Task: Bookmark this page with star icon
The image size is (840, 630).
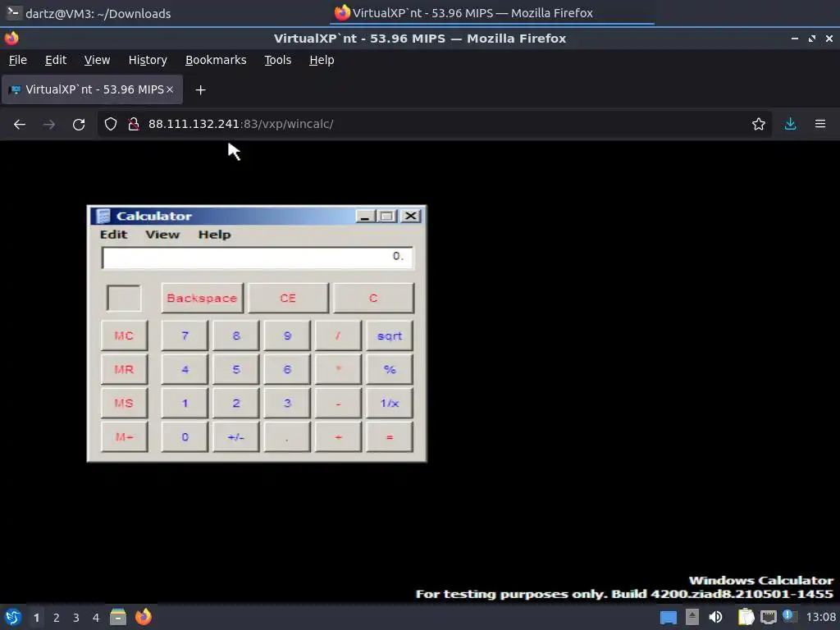Action: (x=758, y=125)
